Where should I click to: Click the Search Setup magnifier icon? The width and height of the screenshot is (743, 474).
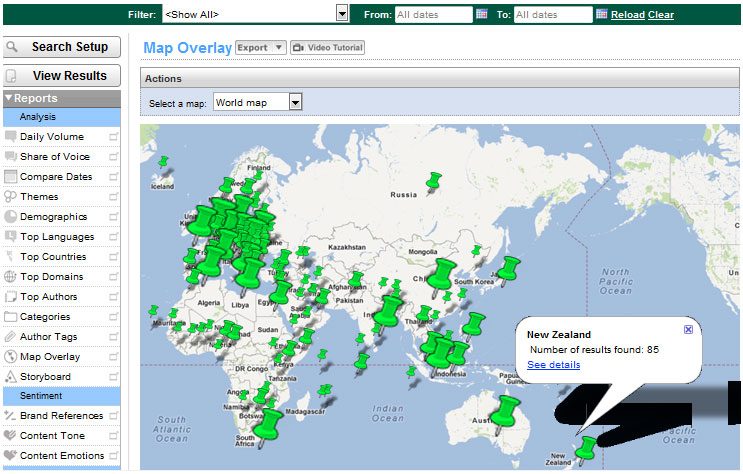pyautogui.click(x=12, y=47)
